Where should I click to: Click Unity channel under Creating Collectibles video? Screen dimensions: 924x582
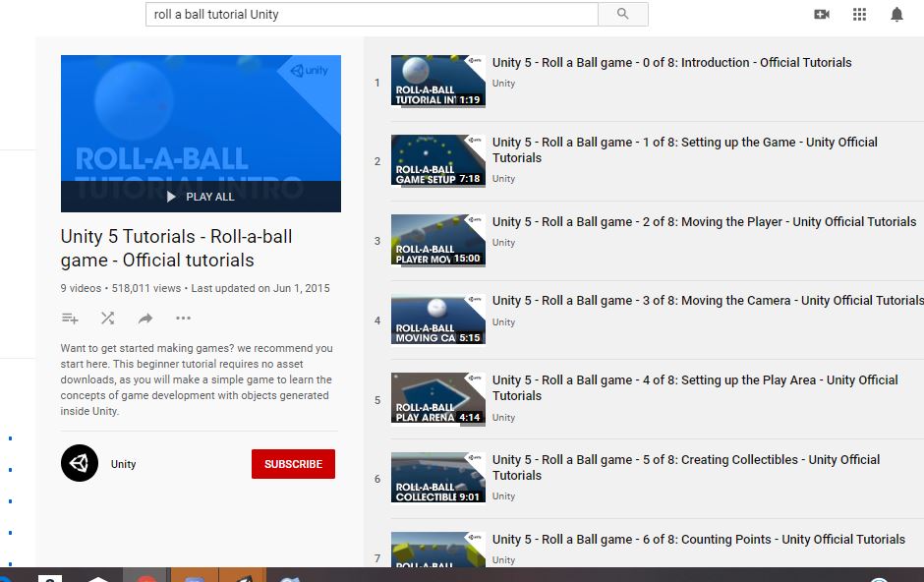(x=504, y=496)
